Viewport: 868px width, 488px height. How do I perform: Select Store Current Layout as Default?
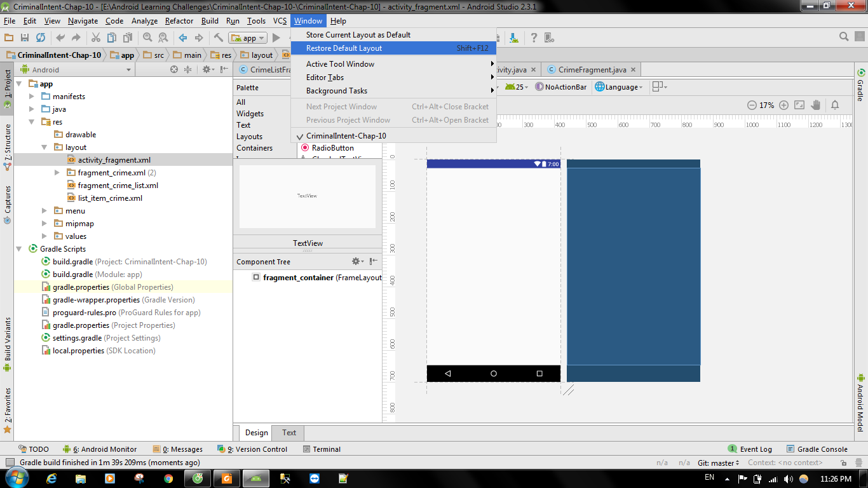point(393,35)
